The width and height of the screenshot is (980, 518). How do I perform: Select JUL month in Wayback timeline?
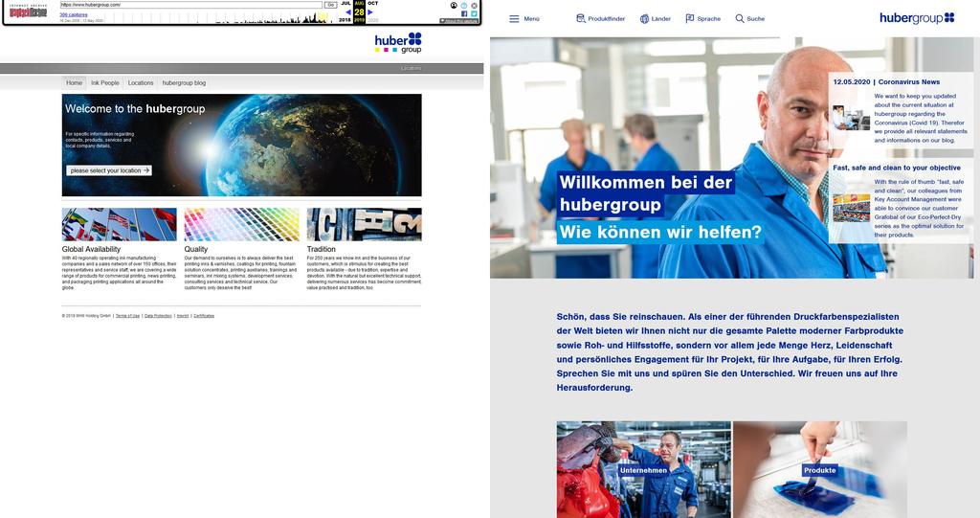tap(345, 3)
